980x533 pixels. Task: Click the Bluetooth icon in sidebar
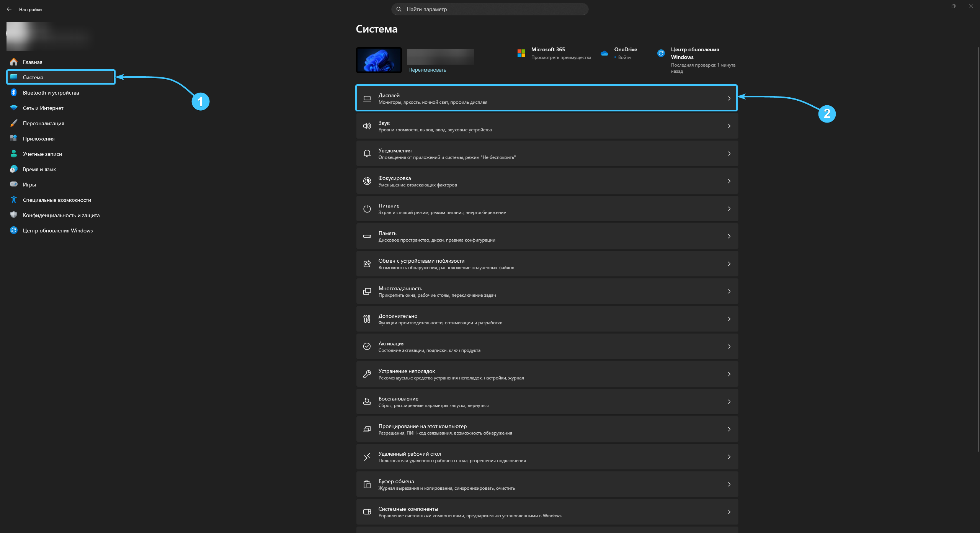[14, 93]
